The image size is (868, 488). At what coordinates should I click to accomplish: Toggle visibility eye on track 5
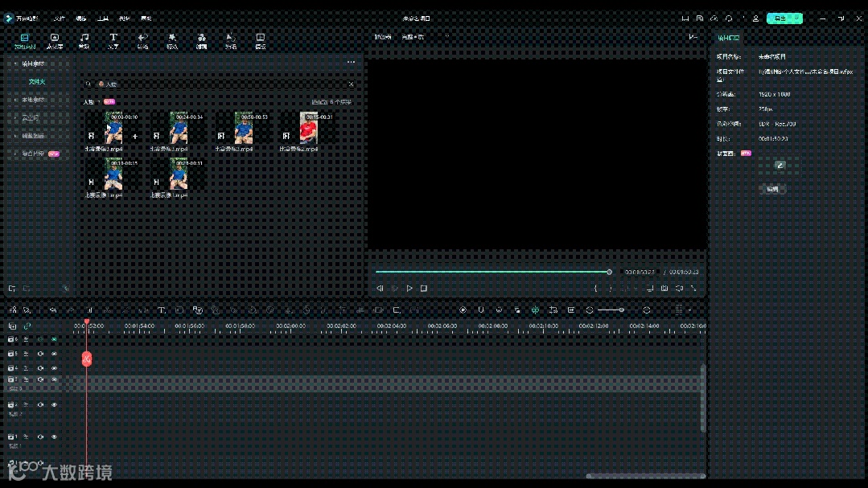pos(54,354)
